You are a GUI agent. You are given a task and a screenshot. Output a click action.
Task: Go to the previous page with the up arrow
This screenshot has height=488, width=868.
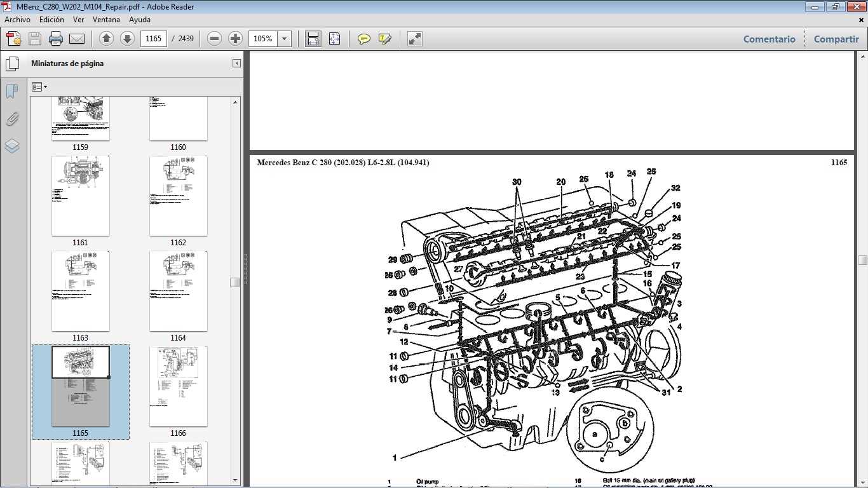point(107,39)
